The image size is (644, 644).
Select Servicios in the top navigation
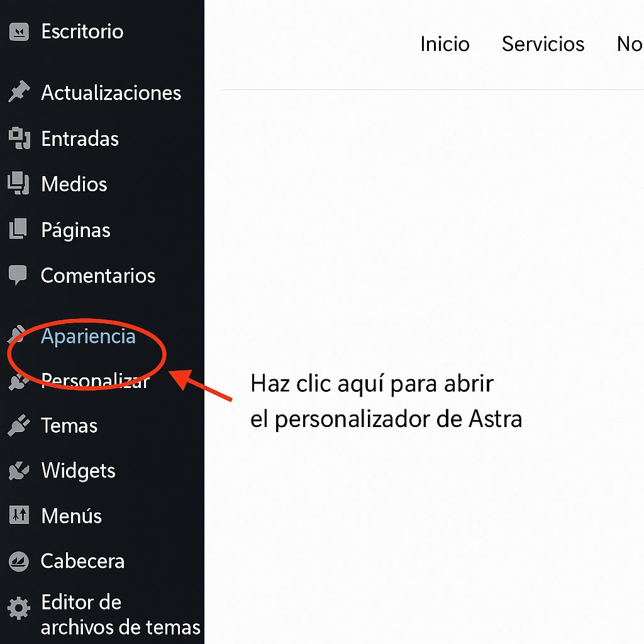click(x=542, y=44)
